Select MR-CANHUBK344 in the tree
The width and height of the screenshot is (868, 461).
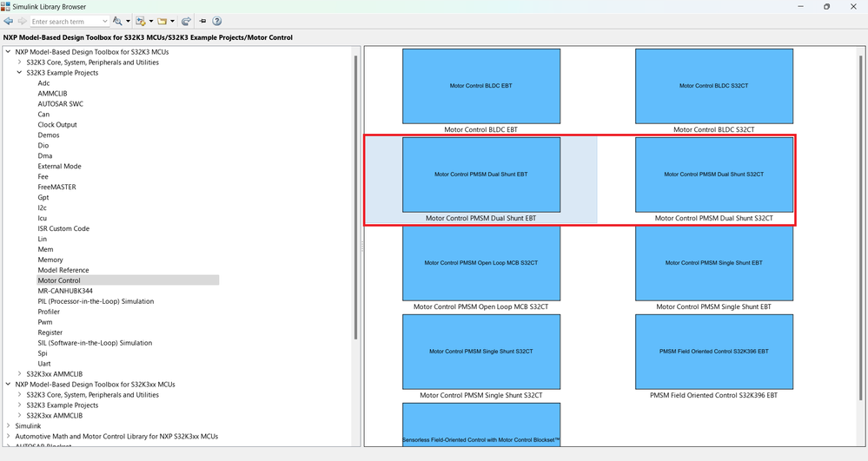(65, 291)
